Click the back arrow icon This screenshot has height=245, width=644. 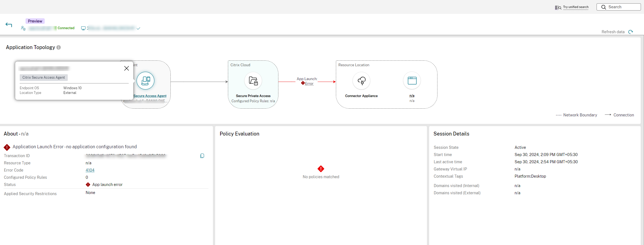point(9,25)
